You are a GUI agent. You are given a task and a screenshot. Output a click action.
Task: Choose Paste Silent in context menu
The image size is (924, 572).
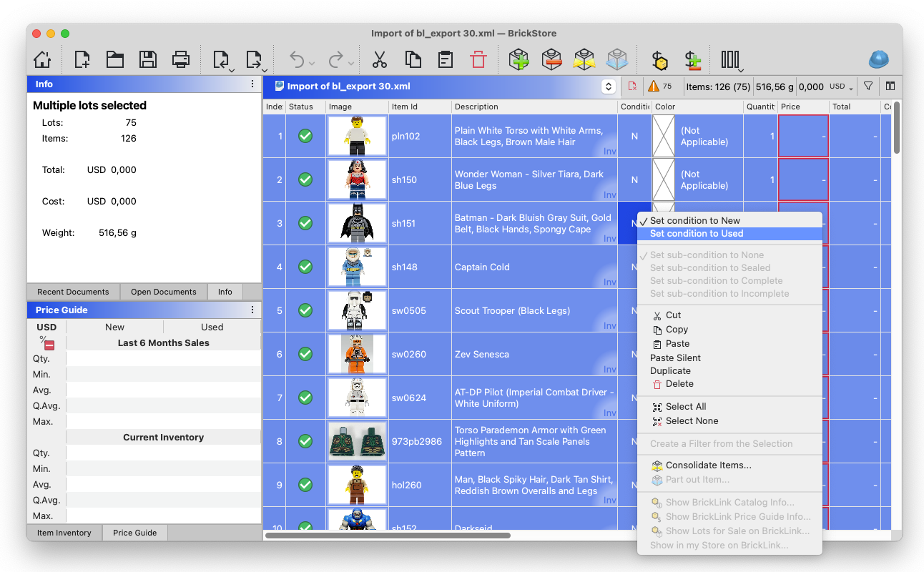point(729,358)
